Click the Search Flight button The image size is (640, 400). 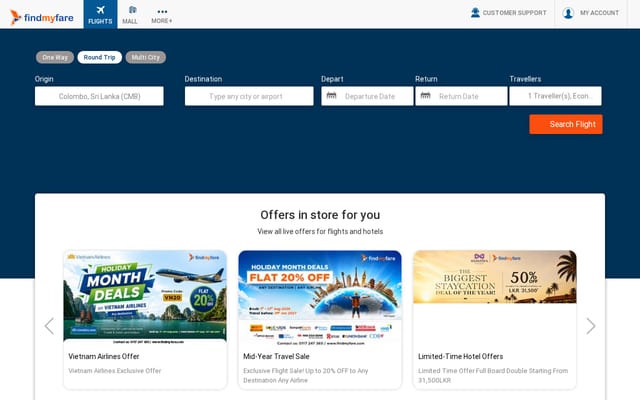coord(566,124)
